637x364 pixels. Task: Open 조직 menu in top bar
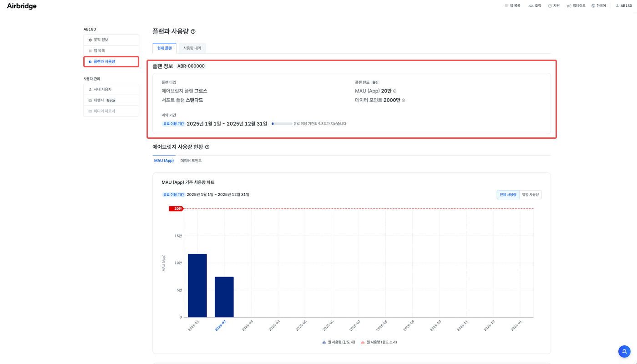[x=535, y=6]
